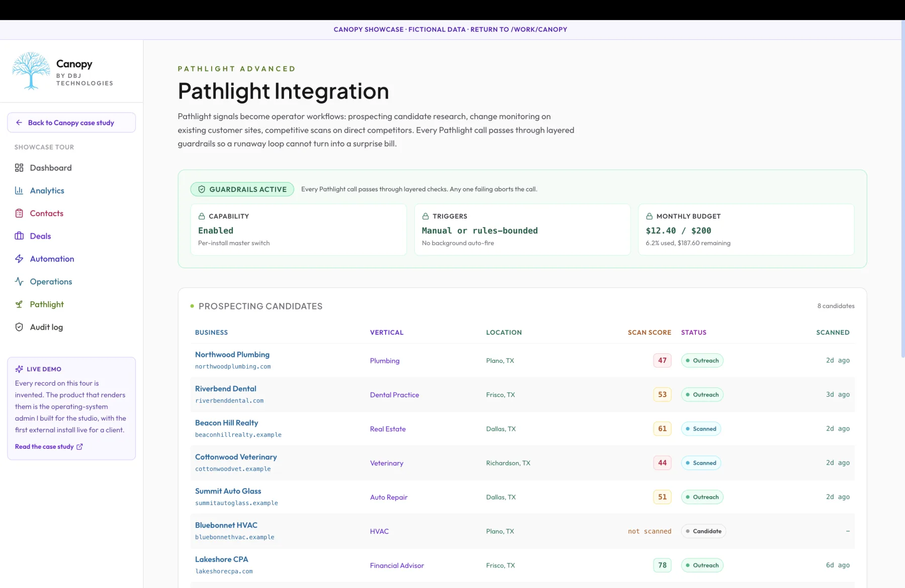Click the Scan Score column header
905x588 pixels.
(650, 333)
